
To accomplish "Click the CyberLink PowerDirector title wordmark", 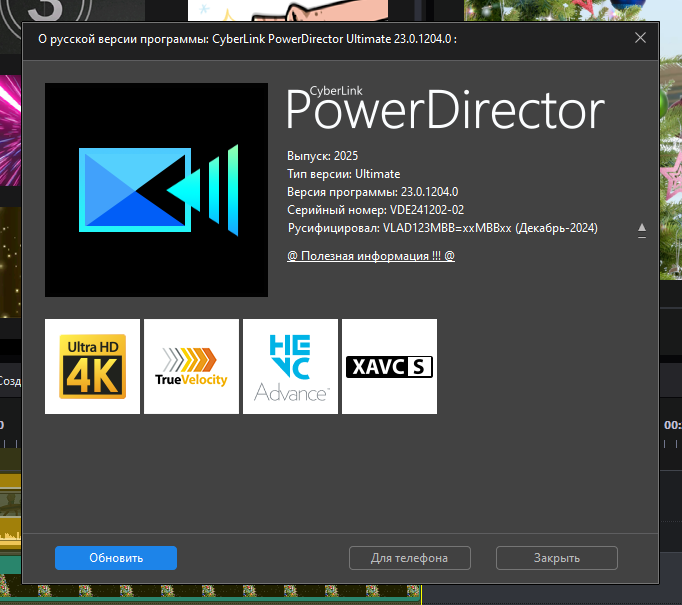I will pyautogui.click(x=445, y=108).
